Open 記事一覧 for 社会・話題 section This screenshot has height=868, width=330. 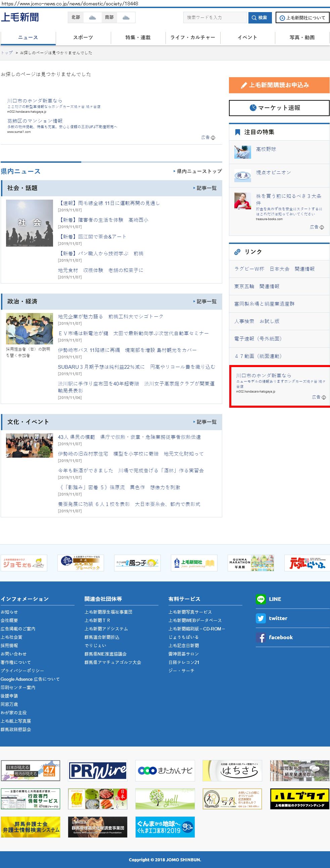click(205, 188)
